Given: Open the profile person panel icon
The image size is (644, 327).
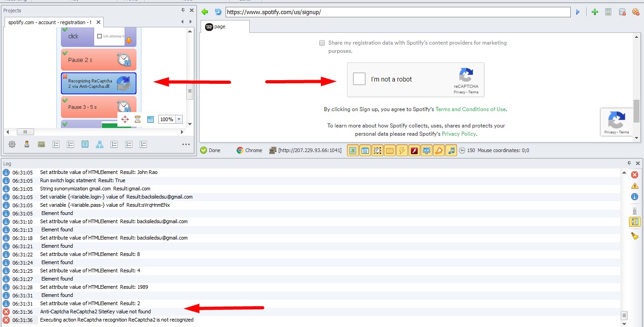Looking at the screenshot, I should pyautogui.click(x=26, y=144).
